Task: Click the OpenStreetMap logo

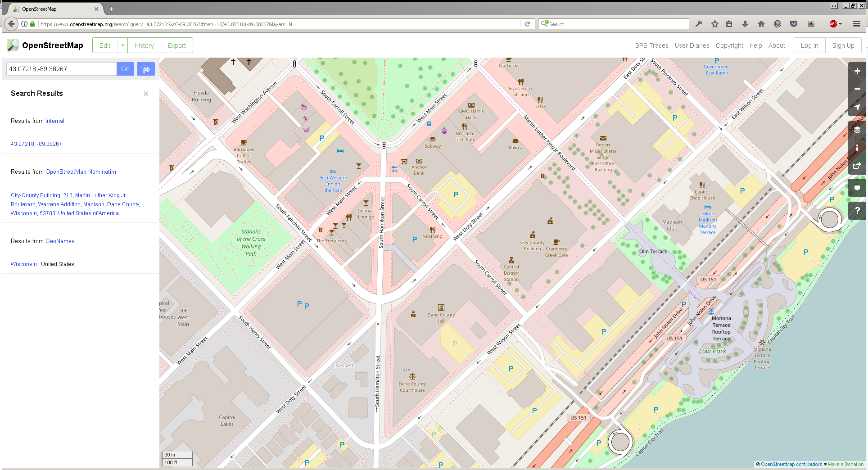Action: click(45, 45)
